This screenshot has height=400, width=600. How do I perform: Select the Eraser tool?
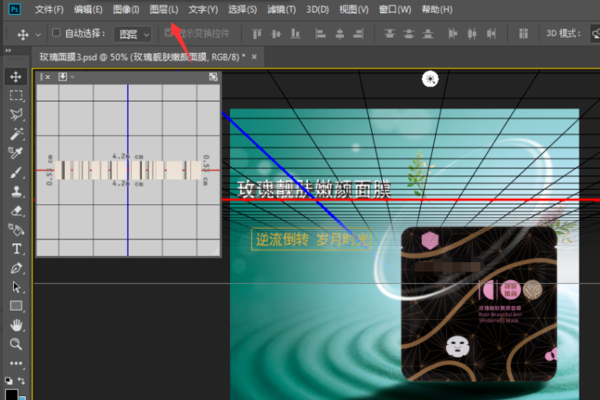tap(16, 211)
